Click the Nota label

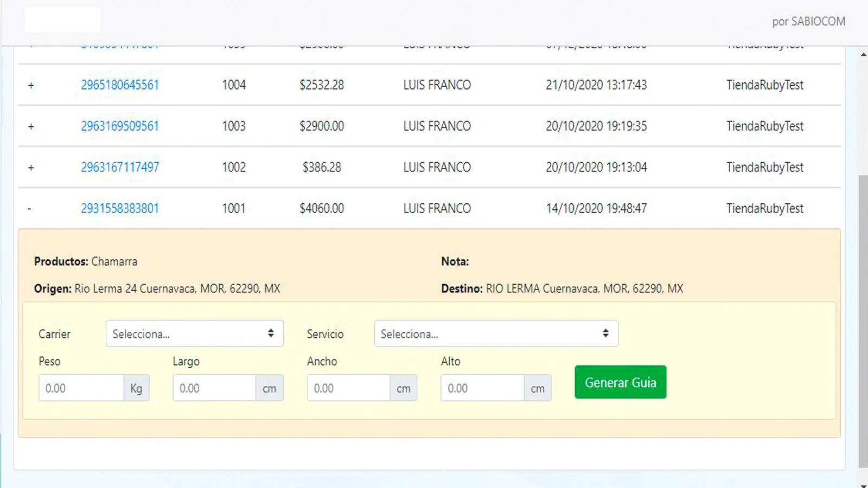[x=455, y=261]
